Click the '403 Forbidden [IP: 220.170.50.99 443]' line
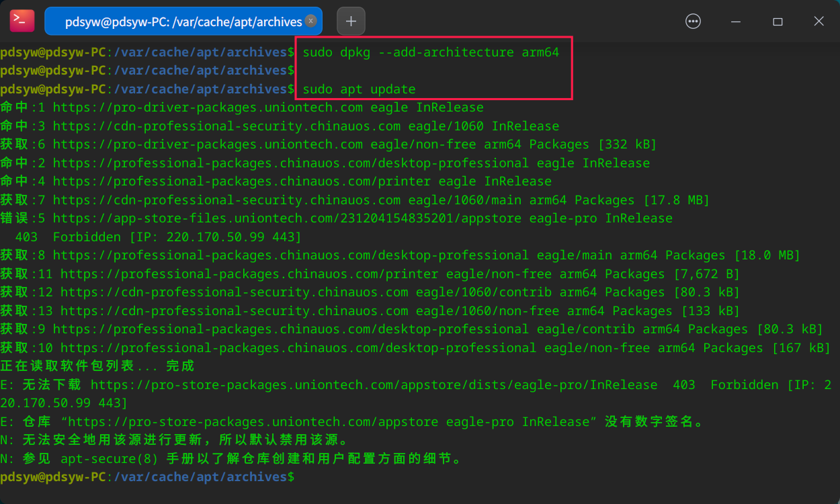840x504 pixels. pyautogui.click(x=159, y=237)
